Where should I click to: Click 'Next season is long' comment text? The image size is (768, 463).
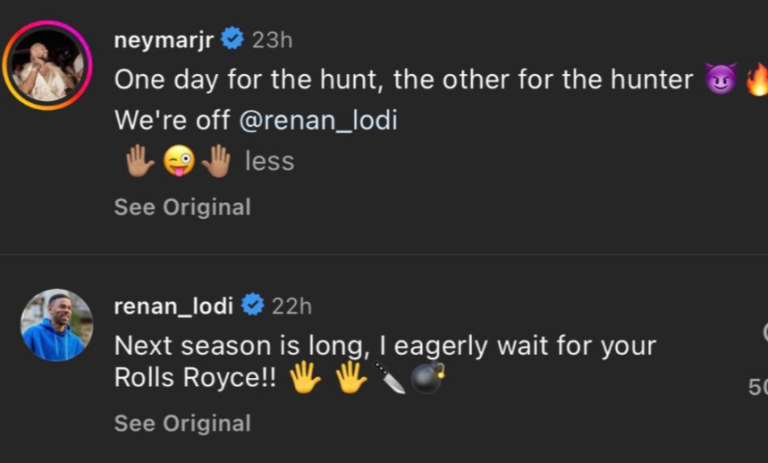[x=385, y=346]
